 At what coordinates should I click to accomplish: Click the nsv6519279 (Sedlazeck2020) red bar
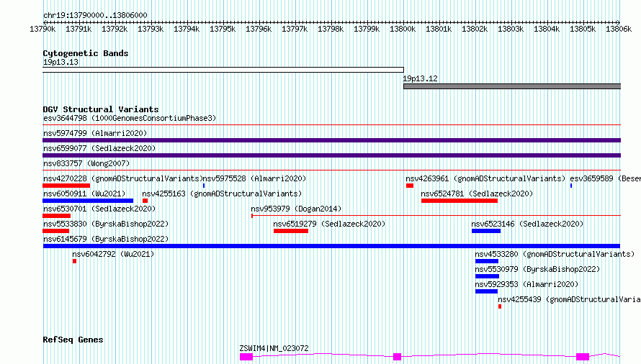click(x=291, y=231)
